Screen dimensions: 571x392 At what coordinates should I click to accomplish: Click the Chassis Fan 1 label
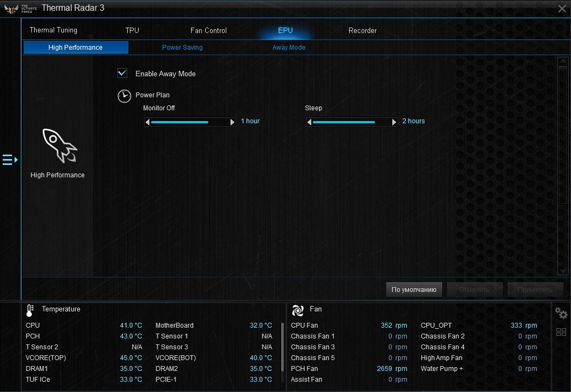point(313,336)
